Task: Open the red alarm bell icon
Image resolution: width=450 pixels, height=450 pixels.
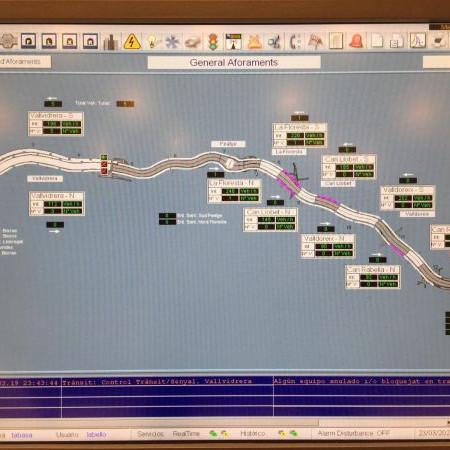Action: [x=356, y=41]
